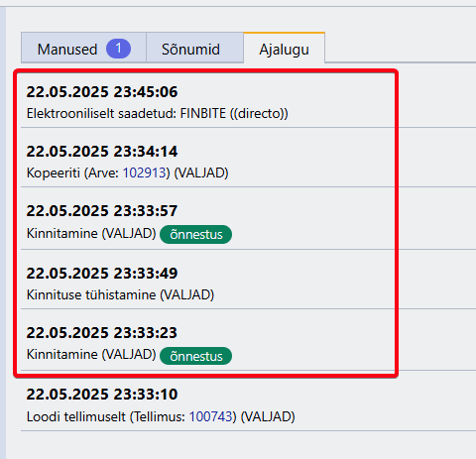476x459 pixels.
Task: Click the 23:33:10 history timestamp
Action: click(x=102, y=395)
